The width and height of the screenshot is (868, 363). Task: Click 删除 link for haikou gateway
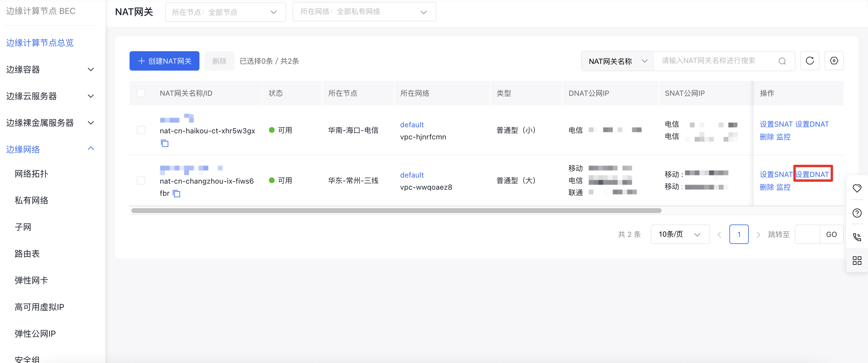[767, 137]
